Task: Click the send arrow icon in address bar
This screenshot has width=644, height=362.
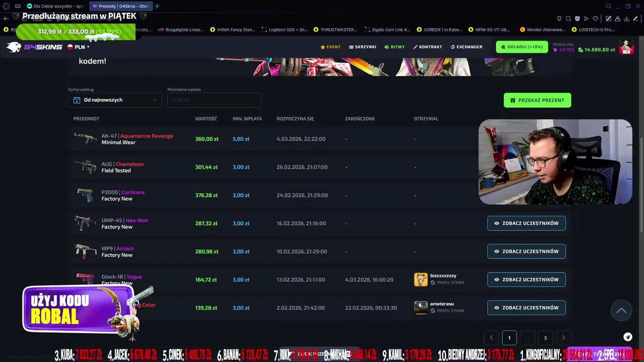Action: click(586, 19)
